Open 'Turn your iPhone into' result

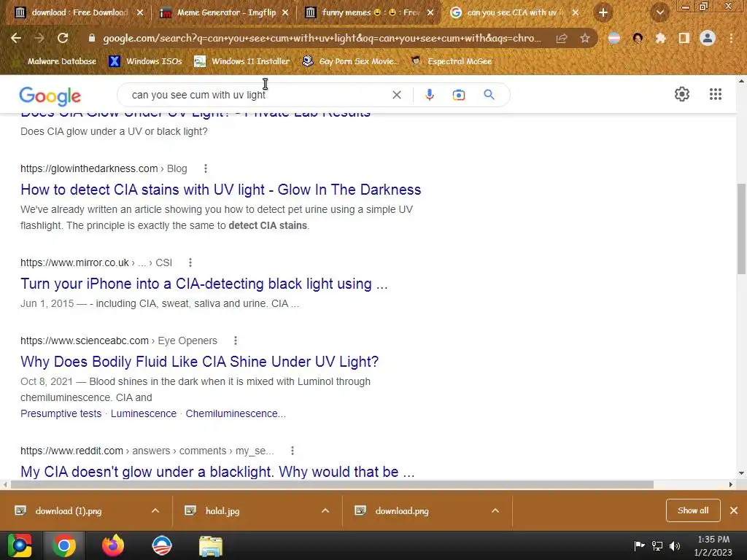tap(204, 284)
